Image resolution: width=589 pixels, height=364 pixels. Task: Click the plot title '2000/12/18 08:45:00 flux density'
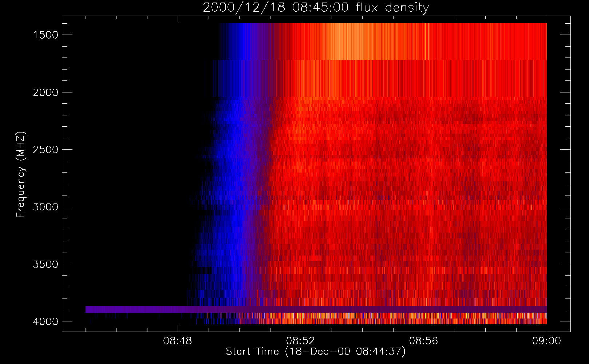click(x=316, y=7)
